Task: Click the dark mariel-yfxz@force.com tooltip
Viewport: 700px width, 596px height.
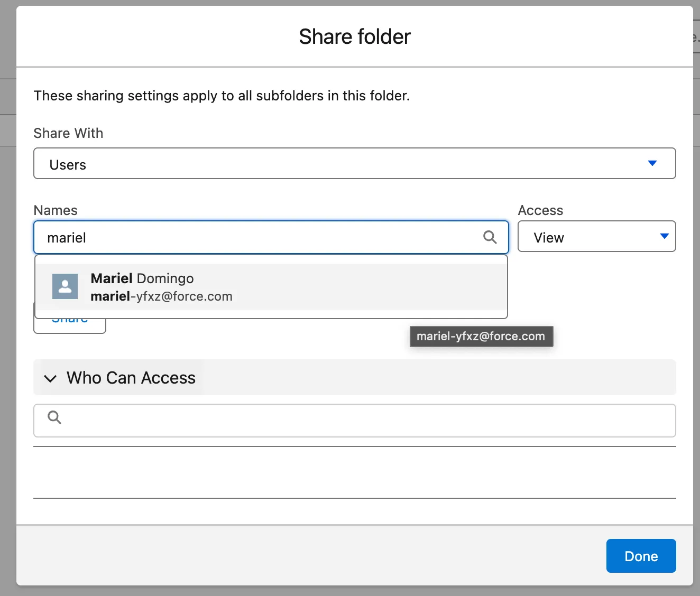Action: (x=481, y=337)
